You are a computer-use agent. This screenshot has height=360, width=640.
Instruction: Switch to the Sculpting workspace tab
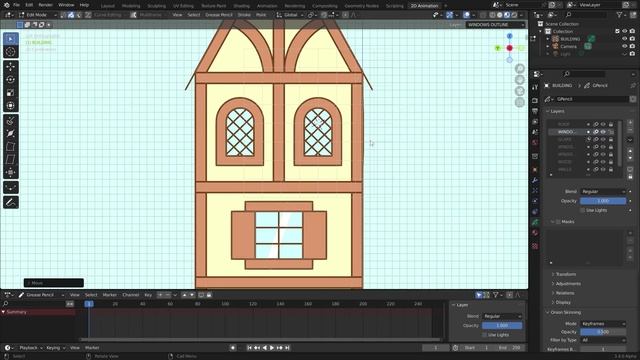click(x=156, y=6)
